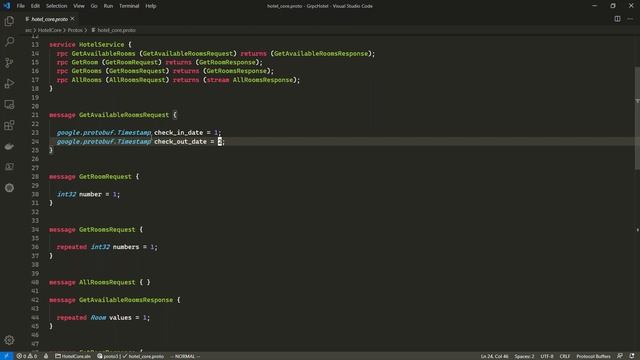Open notifications bell in status bar
This screenshot has width=640, height=360.
[632, 356]
